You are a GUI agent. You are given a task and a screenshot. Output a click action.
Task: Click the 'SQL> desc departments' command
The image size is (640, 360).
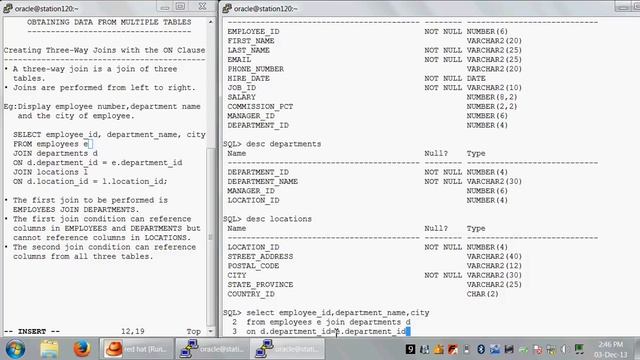[272, 144]
